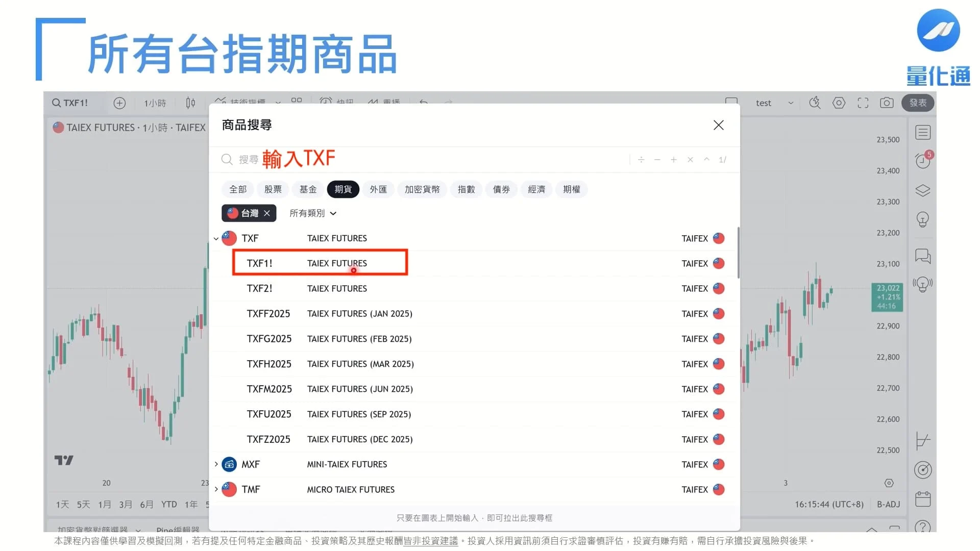Click the search results scrollbar

click(738, 253)
